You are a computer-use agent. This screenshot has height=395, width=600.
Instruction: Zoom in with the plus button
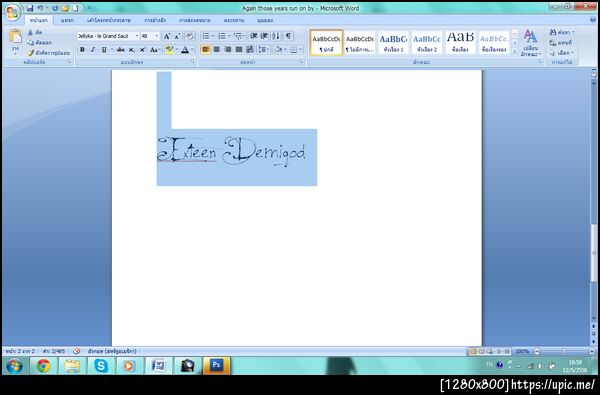pyautogui.click(x=592, y=351)
